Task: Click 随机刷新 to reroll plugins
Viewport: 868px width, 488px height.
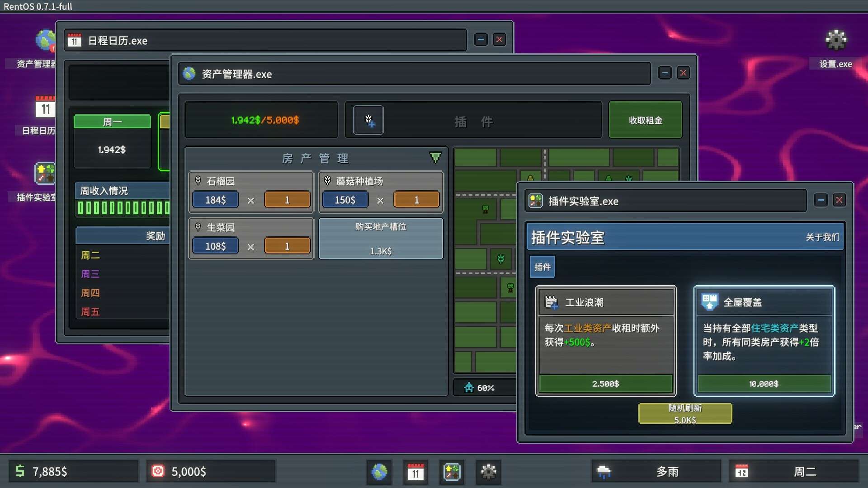Action: pos(684,413)
